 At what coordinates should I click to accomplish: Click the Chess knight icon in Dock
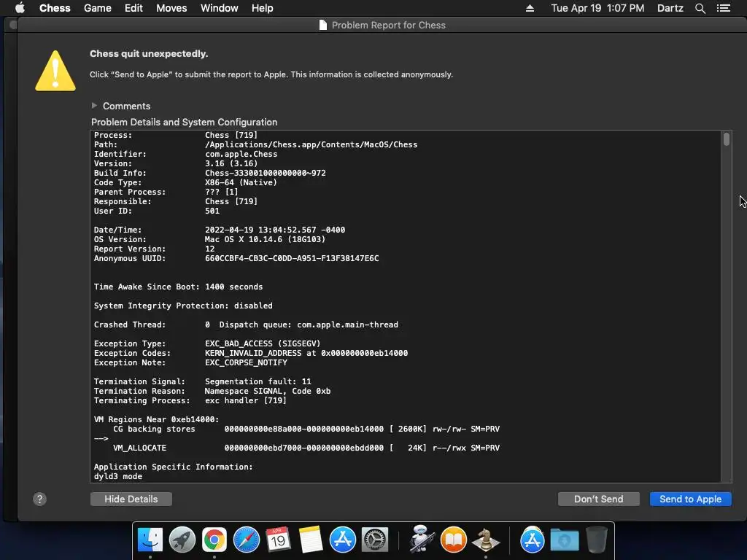485,540
